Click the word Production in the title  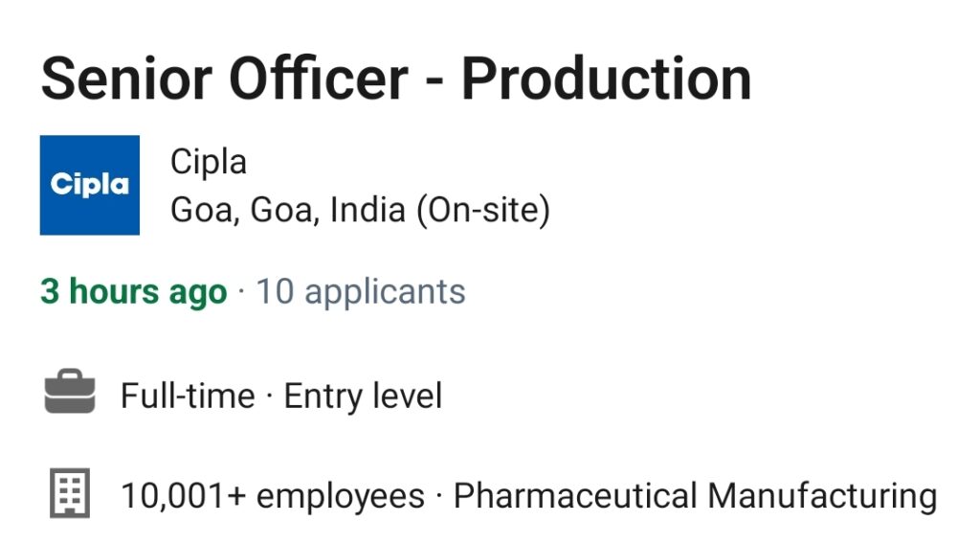[606, 79]
